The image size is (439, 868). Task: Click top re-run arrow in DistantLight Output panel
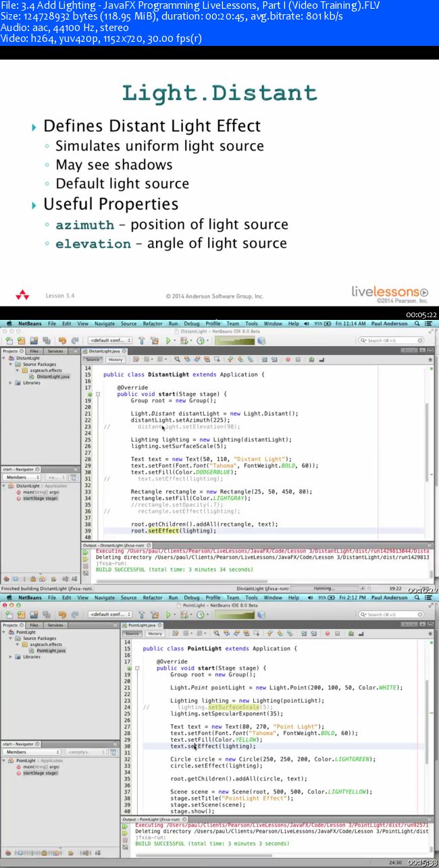point(86,551)
